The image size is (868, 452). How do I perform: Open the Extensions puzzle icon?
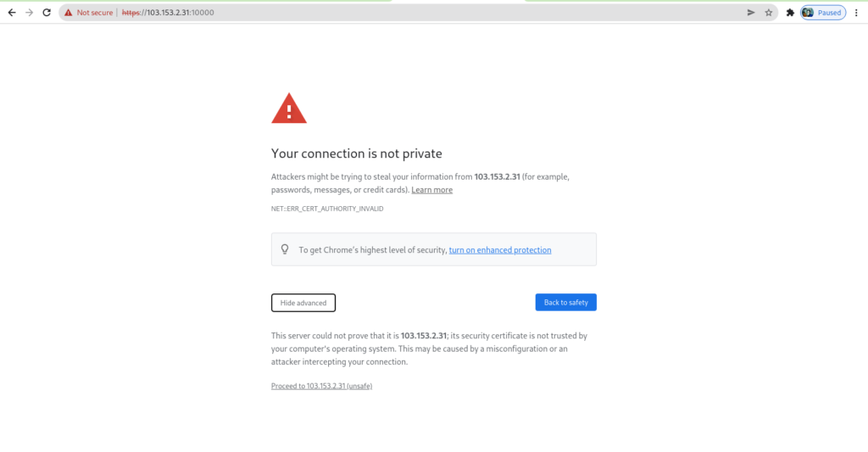[x=790, y=13]
